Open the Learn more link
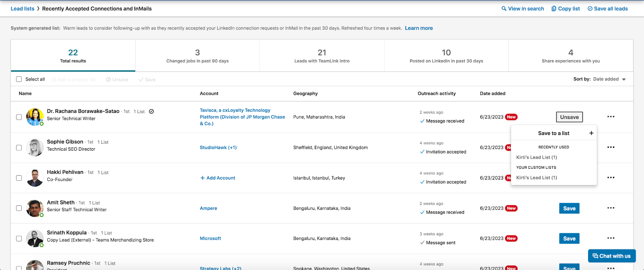 click(x=419, y=28)
